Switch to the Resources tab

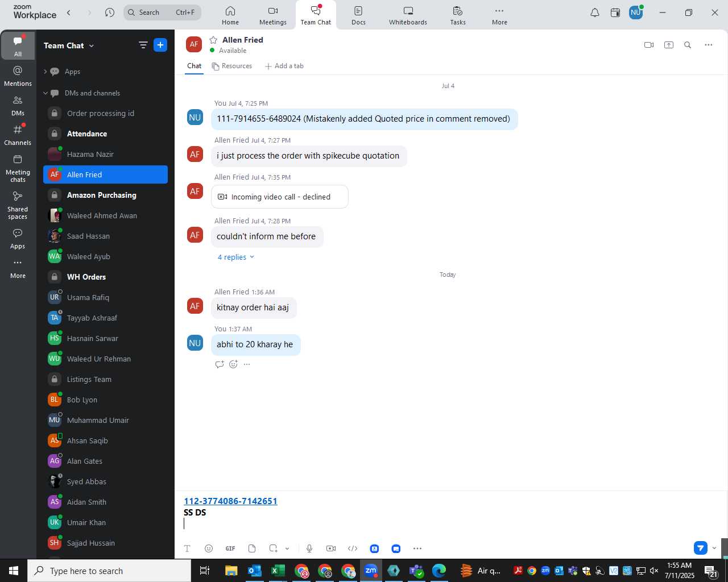coord(231,66)
